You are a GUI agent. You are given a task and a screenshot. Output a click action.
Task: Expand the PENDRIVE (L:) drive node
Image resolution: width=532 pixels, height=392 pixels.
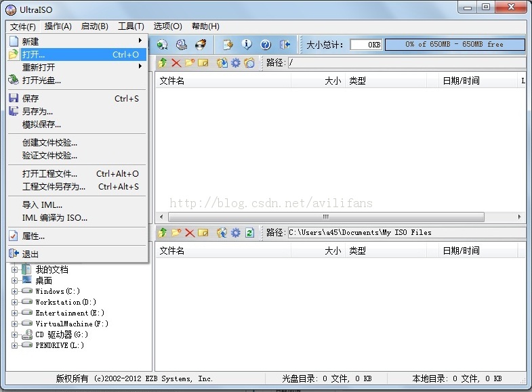[15, 345]
